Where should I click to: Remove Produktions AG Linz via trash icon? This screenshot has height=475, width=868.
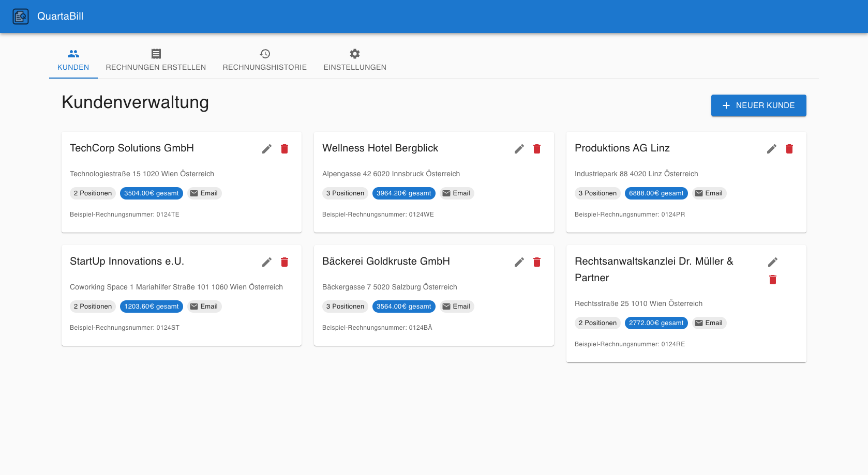(x=789, y=149)
